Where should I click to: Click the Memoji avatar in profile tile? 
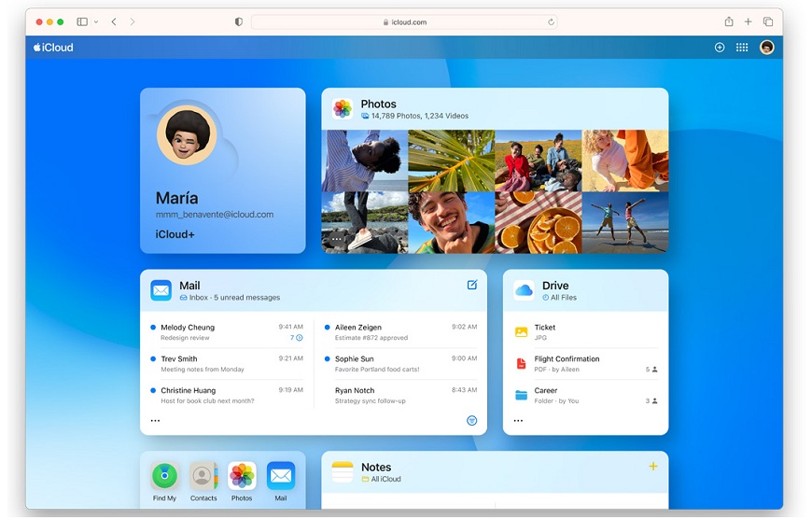187,135
